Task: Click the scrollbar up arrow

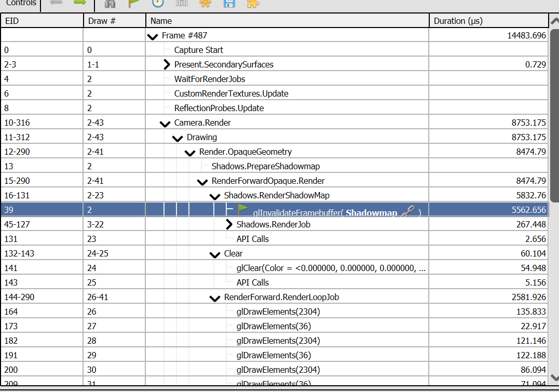Action: (x=554, y=21)
